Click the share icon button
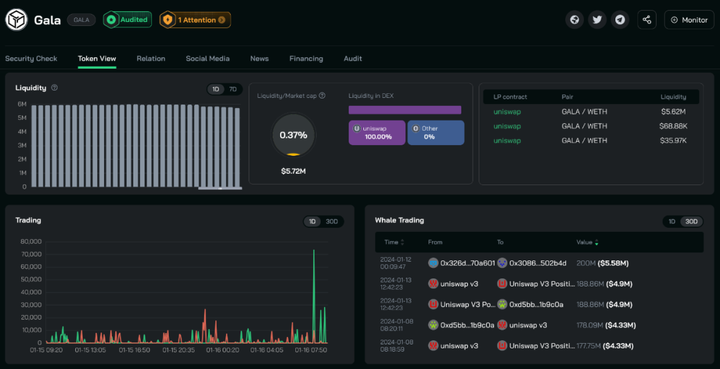Image resolution: width=720 pixels, height=369 pixels. [647, 20]
